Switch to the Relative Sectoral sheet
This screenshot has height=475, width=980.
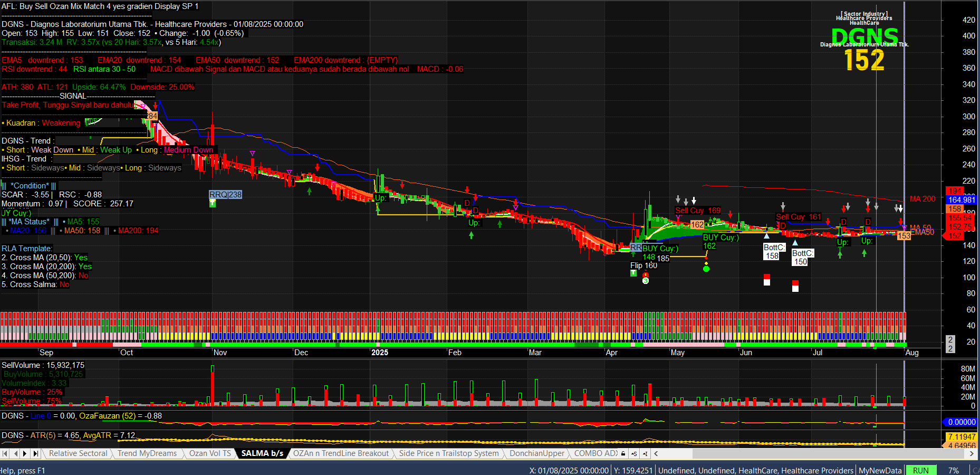coord(78,453)
